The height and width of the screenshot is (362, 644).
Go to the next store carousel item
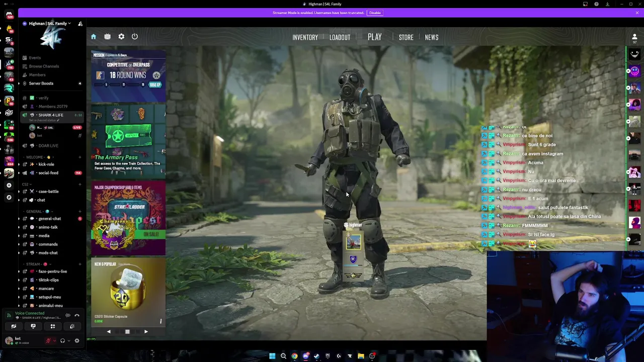click(x=146, y=331)
